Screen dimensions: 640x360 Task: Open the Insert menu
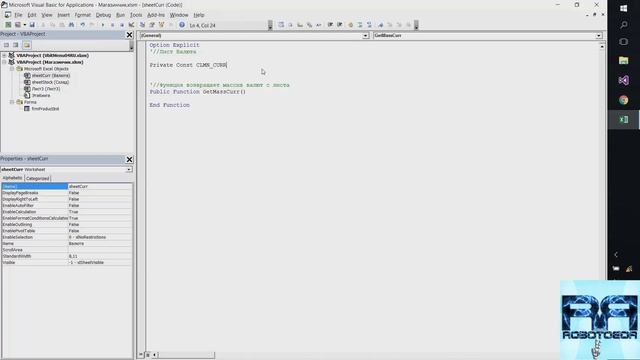coord(63,15)
